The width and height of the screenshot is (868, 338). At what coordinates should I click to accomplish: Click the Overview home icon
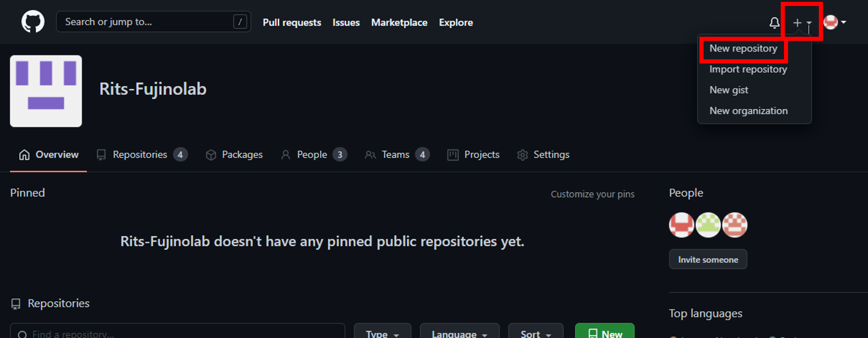(24, 155)
